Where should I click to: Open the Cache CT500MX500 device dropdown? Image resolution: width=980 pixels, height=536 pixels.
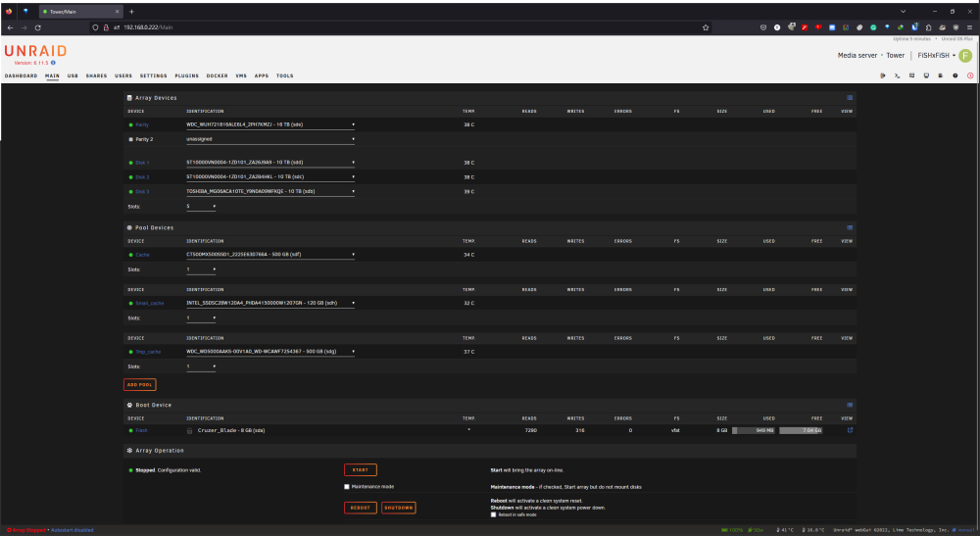270,254
